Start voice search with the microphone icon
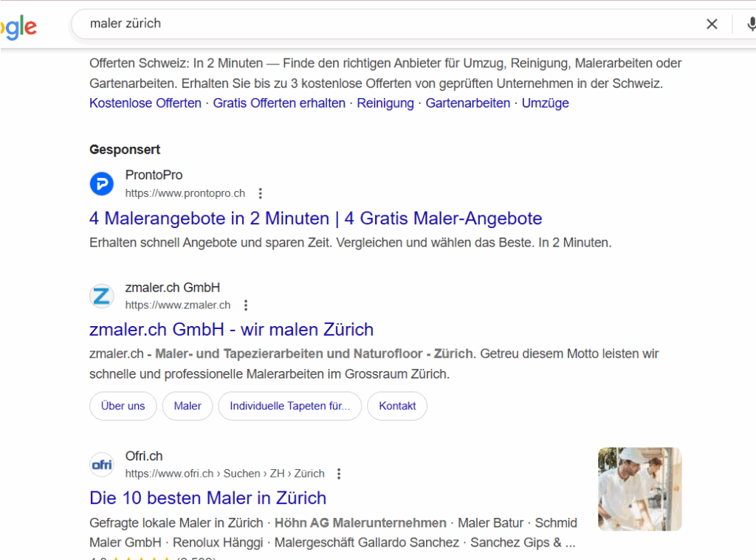This screenshot has width=756, height=560. point(751,24)
